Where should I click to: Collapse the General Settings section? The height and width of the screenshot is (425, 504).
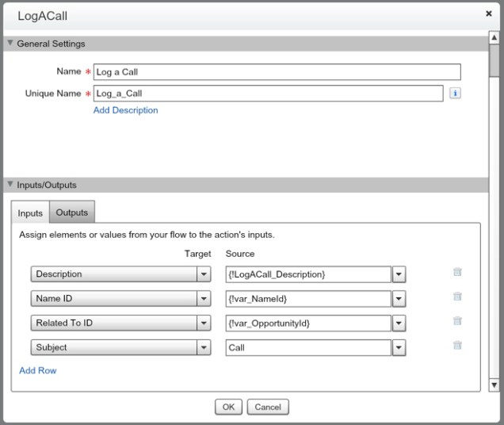(10, 44)
